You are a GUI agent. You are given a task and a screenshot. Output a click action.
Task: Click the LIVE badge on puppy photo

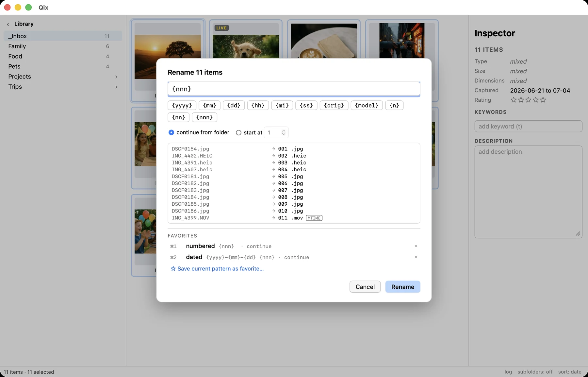[221, 28]
